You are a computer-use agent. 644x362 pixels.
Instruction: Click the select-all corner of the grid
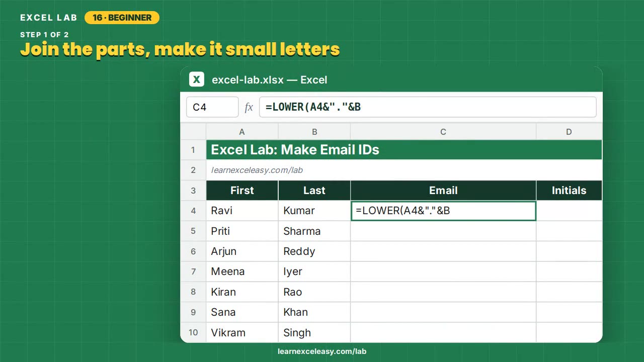point(193,132)
